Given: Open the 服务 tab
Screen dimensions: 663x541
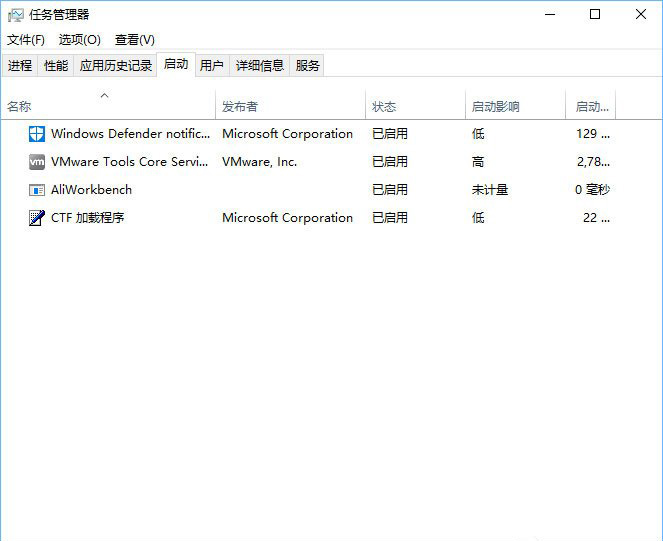Looking at the screenshot, I should (x=308, y=66).
